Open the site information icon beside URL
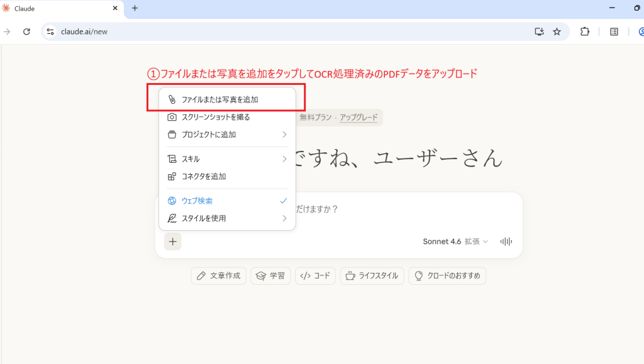Viewport: 644px width, 364px height. [51, 31]
